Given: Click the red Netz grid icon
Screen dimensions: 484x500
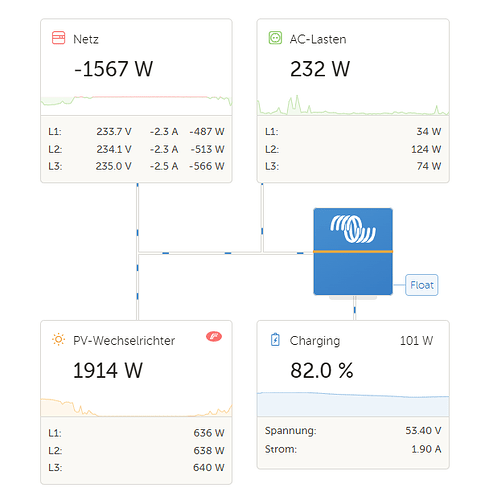Looking at the screenshot, I should point(58,38).
